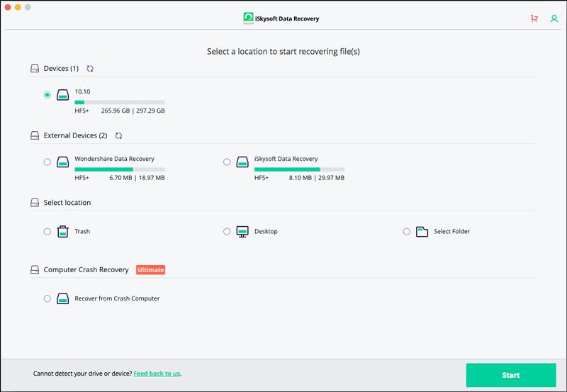The height and width of the screenshot is (392, 567).
Task: Click the Wondershare Data Recovery usage bar
Action: [x=120, y=169]
